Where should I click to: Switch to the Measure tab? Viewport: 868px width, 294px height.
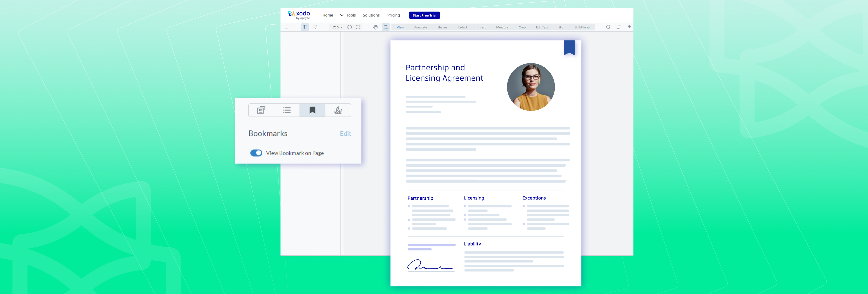pos(502,27)
